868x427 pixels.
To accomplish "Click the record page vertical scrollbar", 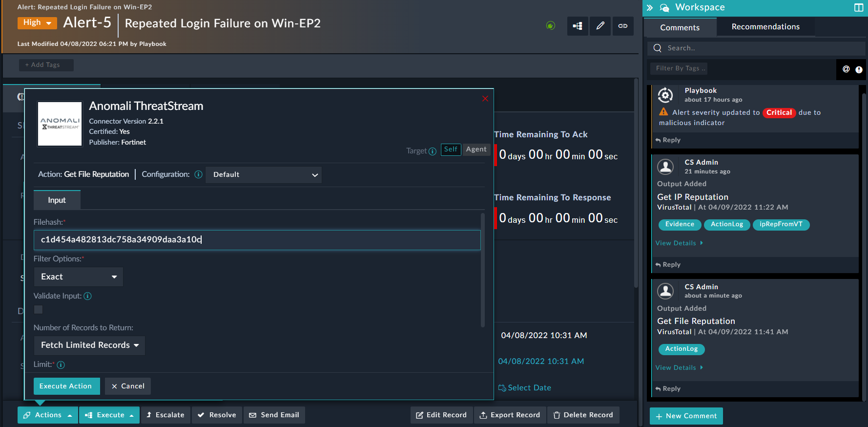I will click(636, 183).
